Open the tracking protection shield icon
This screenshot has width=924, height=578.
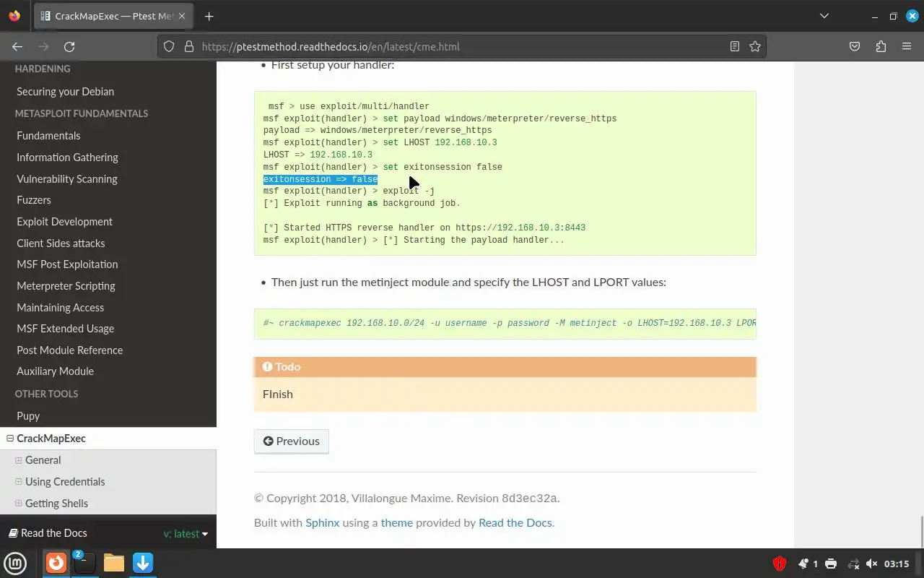(169, 46)
